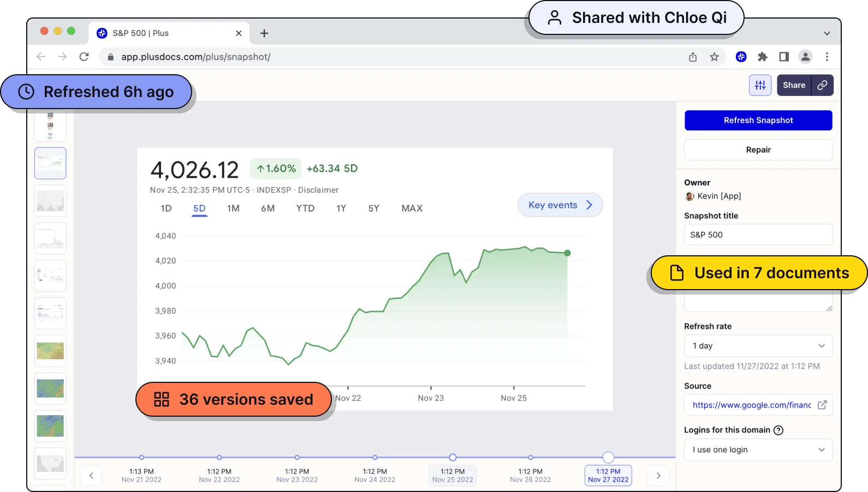
Task: Click the timeline dot above Nov 21 2022
Action: pyautogui.click(x=141, y=458)
